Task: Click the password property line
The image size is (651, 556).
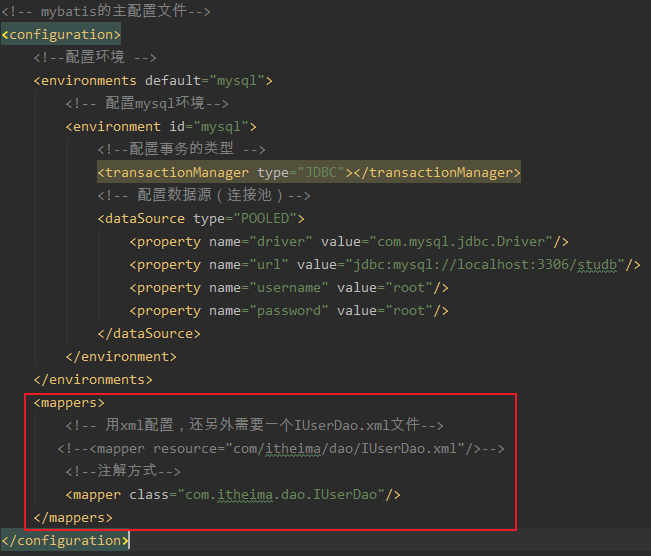Action: (x=289, y=311)
